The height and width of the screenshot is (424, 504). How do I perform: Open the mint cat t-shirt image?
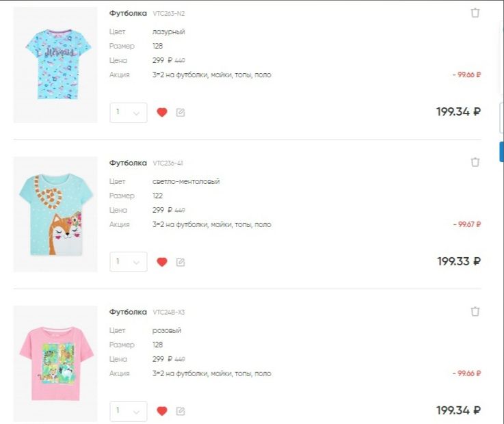pyautogui.click(x=55, y=214)
